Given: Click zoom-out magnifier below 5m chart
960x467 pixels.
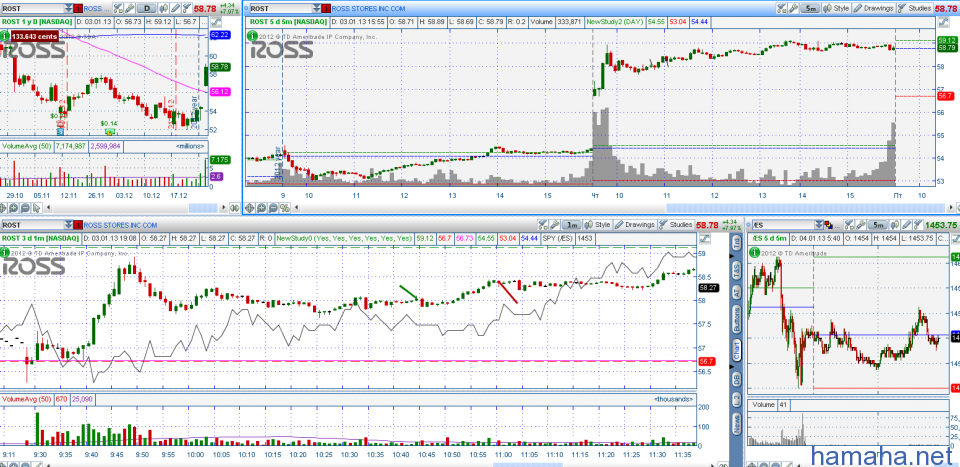Looking at the screenshot, I should [x=273, y=208].
